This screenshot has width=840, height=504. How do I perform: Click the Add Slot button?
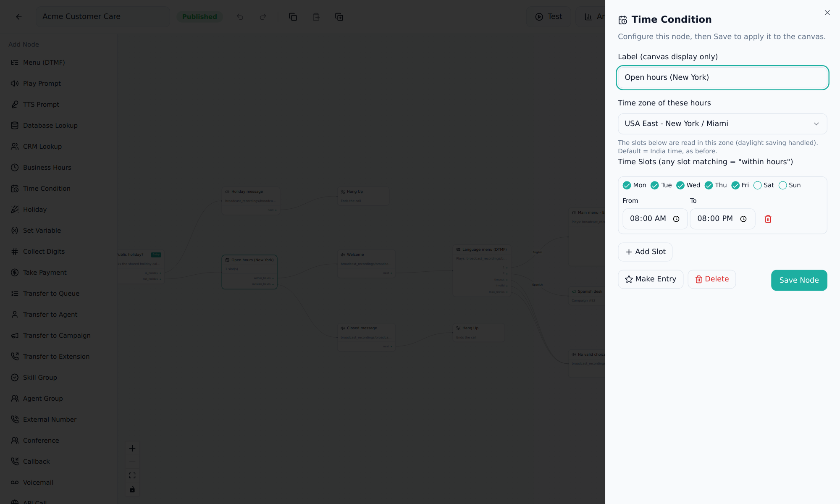pos(645,252)
